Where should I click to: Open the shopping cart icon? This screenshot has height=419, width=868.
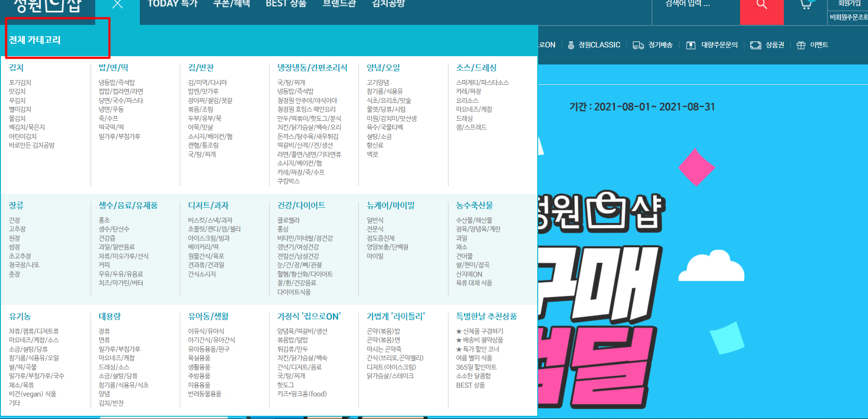point(806,5)
